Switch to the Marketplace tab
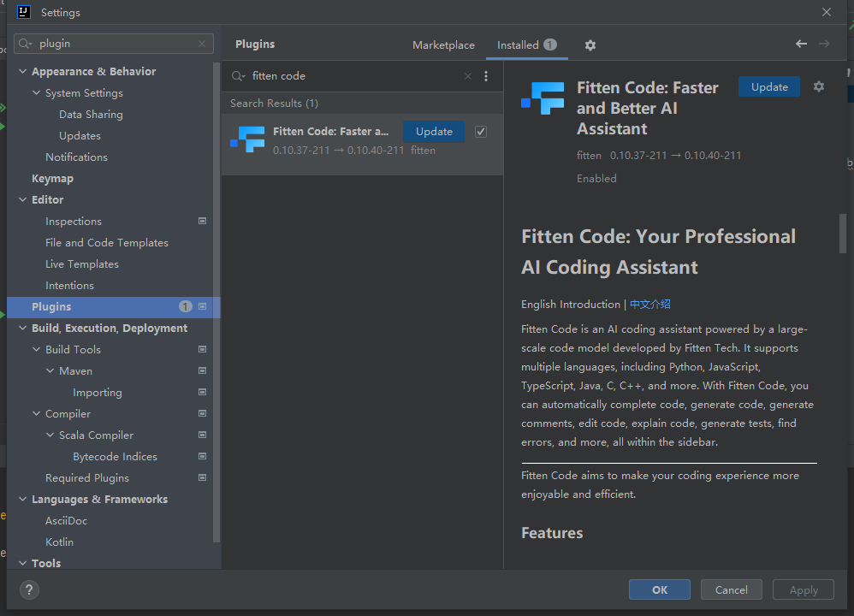This screenshot has height=616, width=854. tap(443, 45)
